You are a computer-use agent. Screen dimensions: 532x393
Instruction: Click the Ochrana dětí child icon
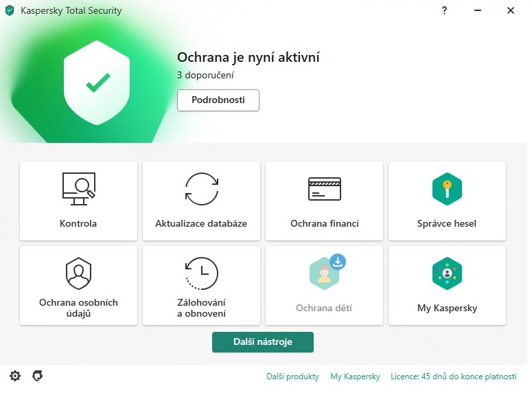[324, 274]
